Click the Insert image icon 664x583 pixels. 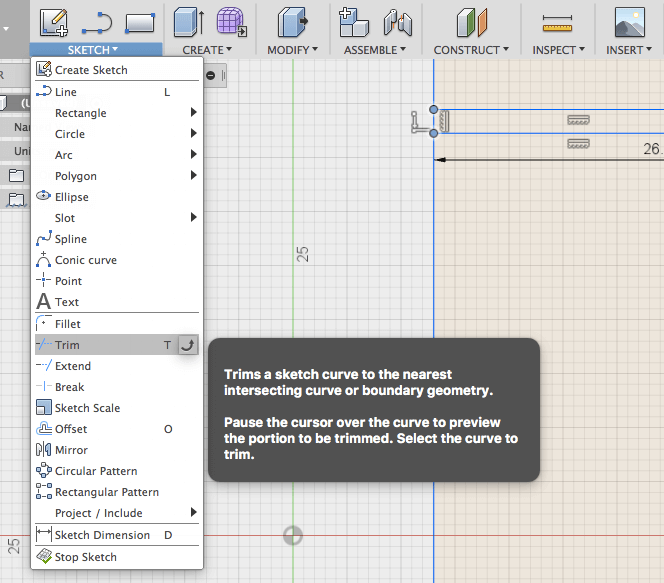pyautogui.click(x=629, y=21)
